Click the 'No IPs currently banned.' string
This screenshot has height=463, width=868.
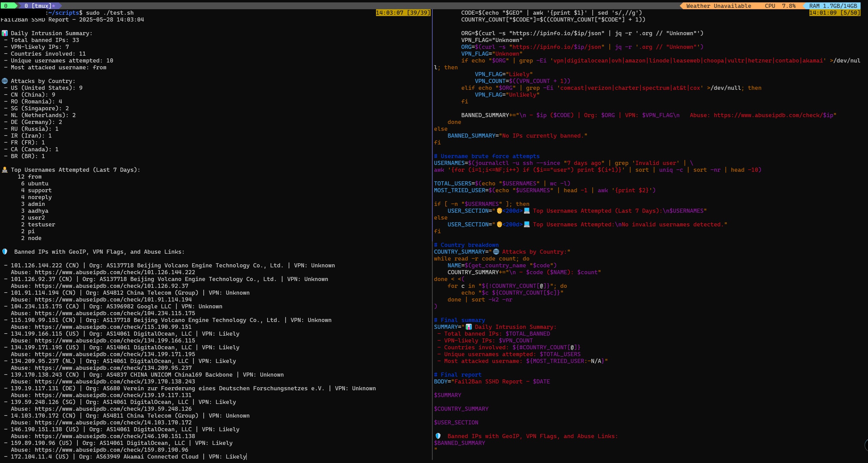(543, 136)
